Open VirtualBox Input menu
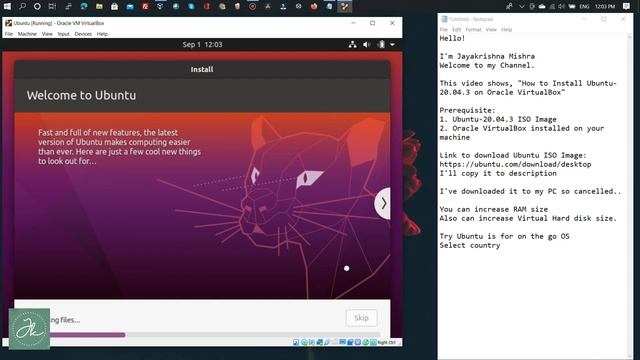 [x=63, y=34]
